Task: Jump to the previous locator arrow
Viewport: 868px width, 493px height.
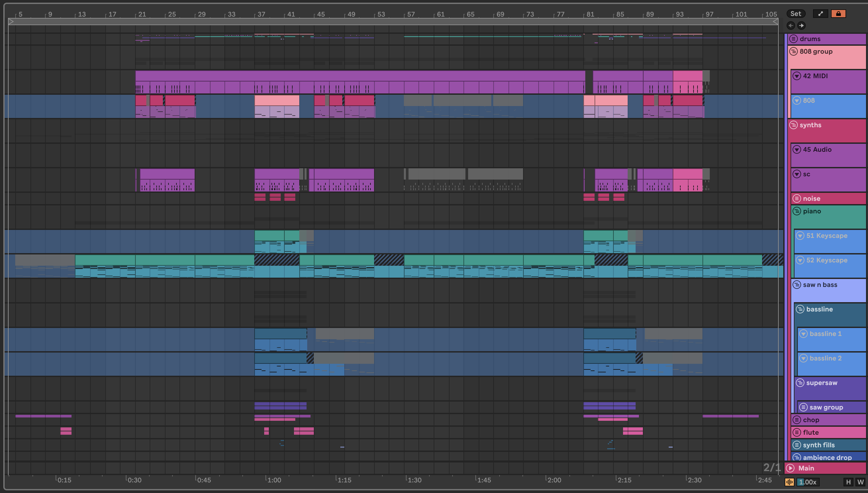Action: 791,26
